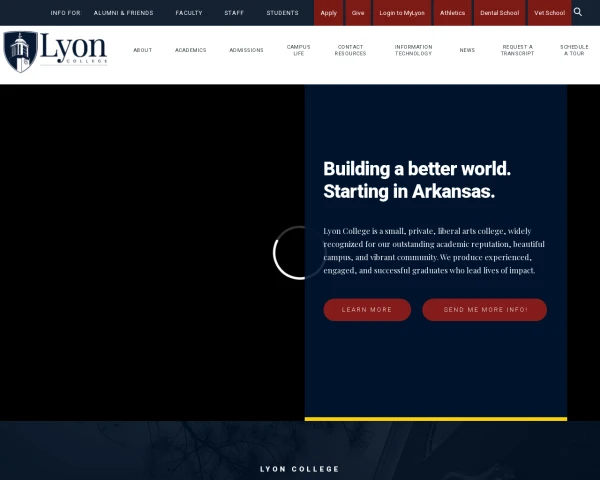Click Send Me More Info button
This screenshot has height=480, width=600.
(484, 310)
